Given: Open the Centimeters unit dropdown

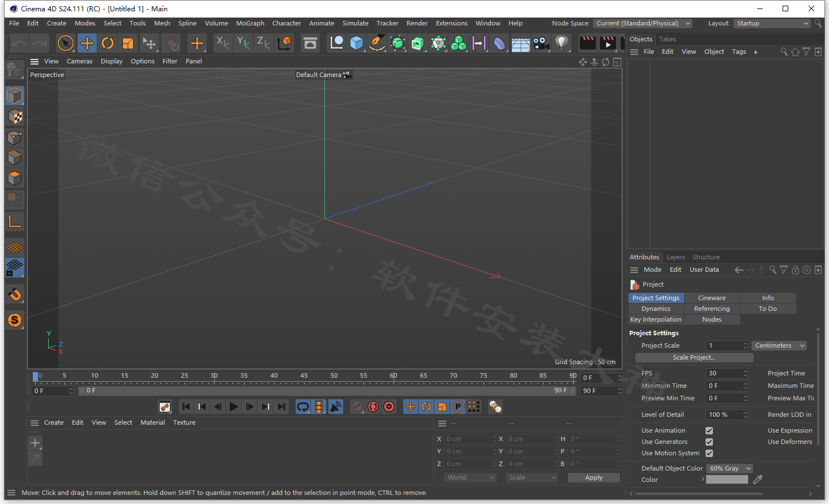Looking at the screenshot, I should pyautogui.click(x=779, y=345).
